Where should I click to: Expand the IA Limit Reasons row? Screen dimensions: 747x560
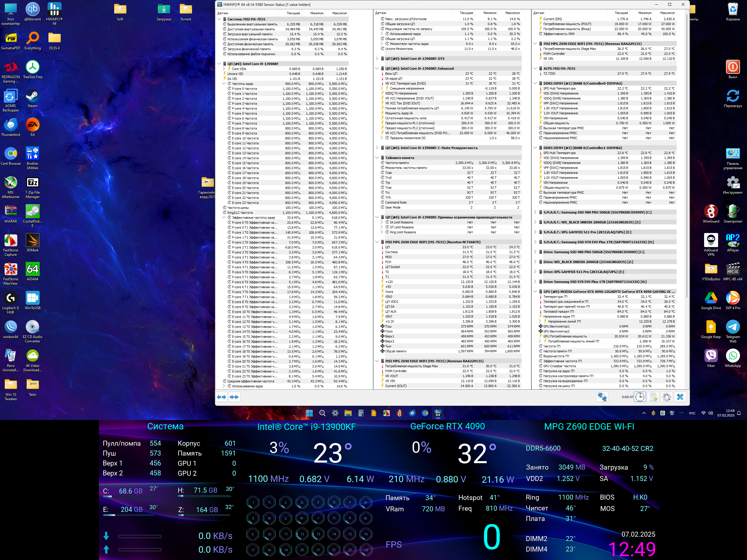click(x=382, y=223)
